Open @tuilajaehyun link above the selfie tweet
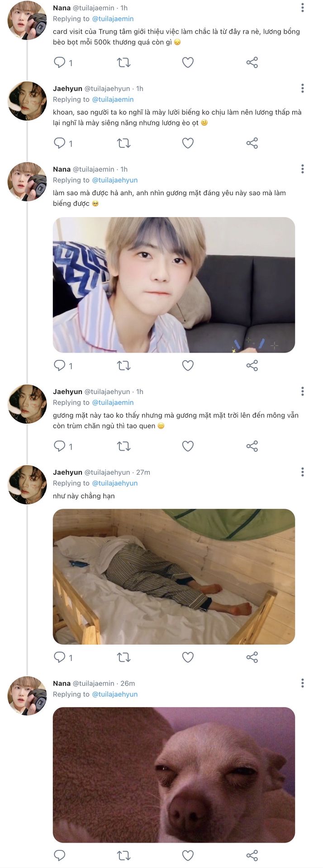This screenshot has width=323, height=868. click(114, 180)
